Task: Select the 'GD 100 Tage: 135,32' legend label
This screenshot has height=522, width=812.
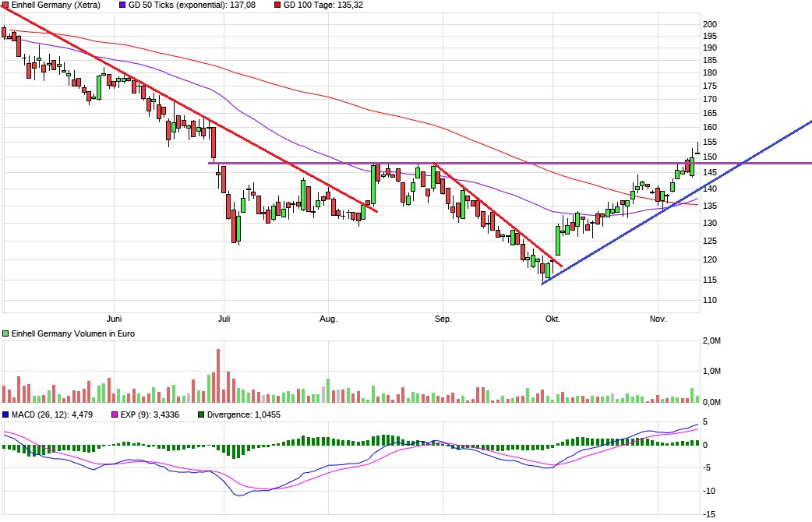Action: (323, 5)
